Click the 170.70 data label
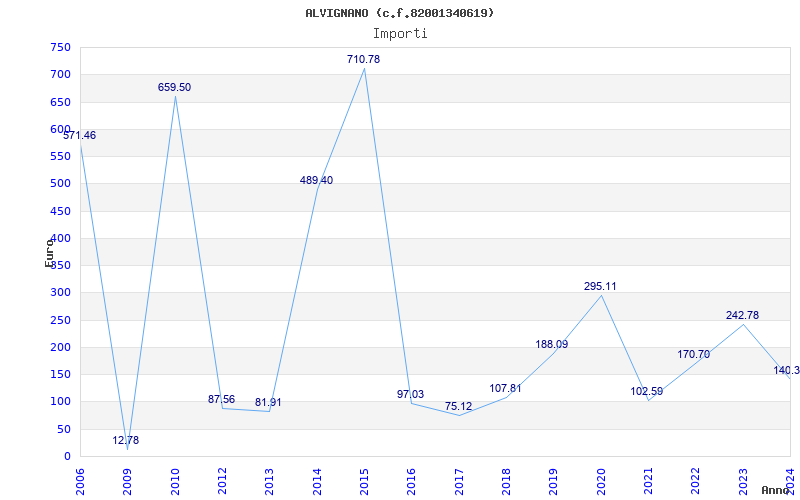 693,354
